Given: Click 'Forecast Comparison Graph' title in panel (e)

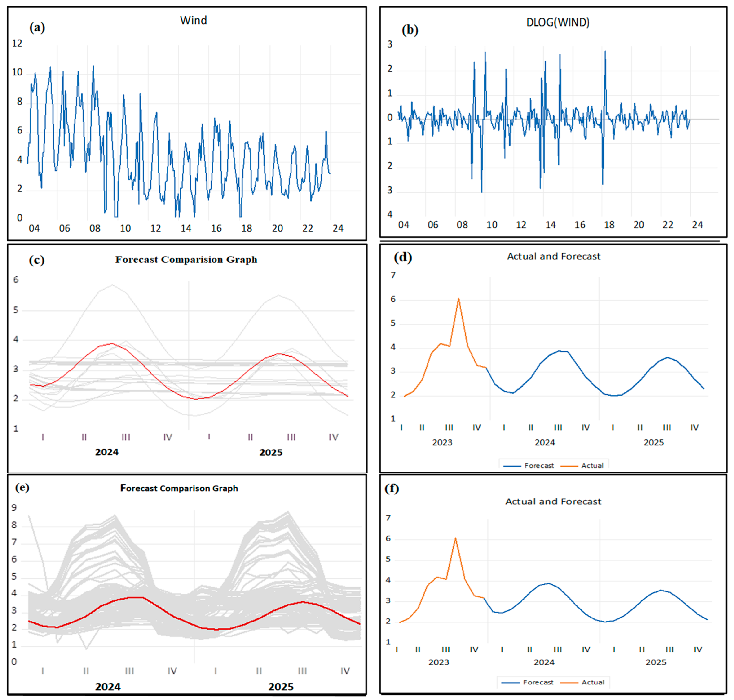Looking at the screenshot, I should [179, 488].
